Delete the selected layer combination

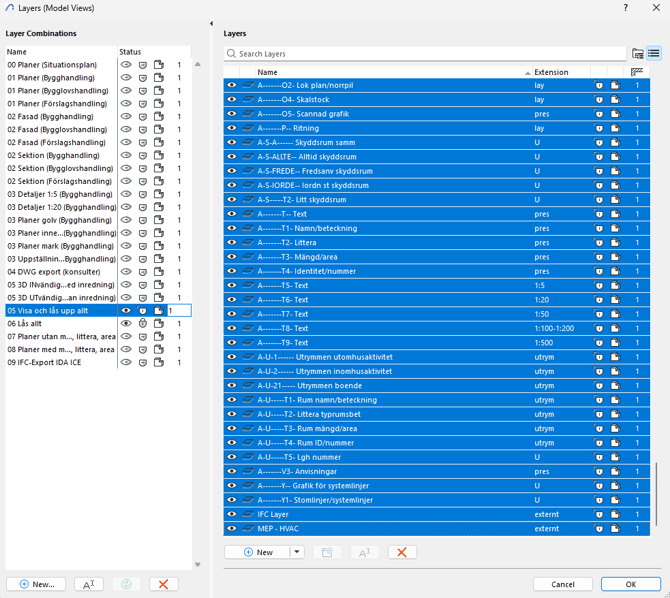pos(163,584)
